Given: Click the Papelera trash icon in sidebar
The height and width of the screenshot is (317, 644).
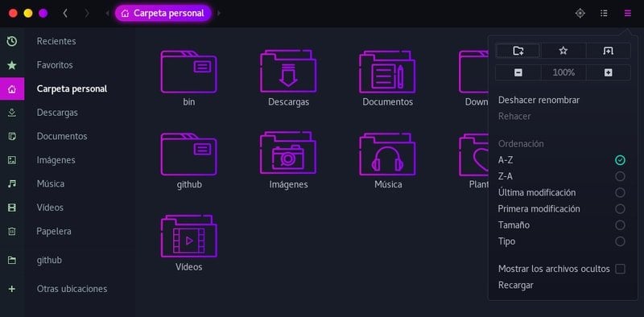Looking at the screenshot, I should 12,231.
